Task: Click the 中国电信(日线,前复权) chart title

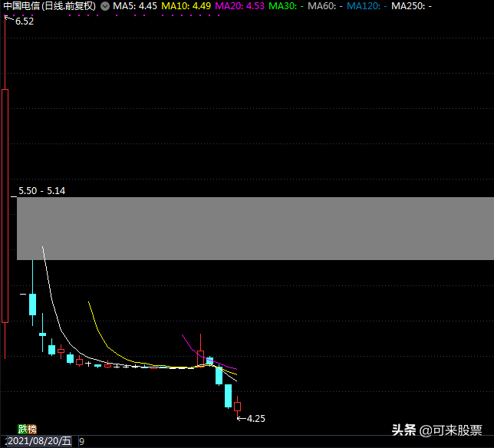Action: [x=49, y=6]
